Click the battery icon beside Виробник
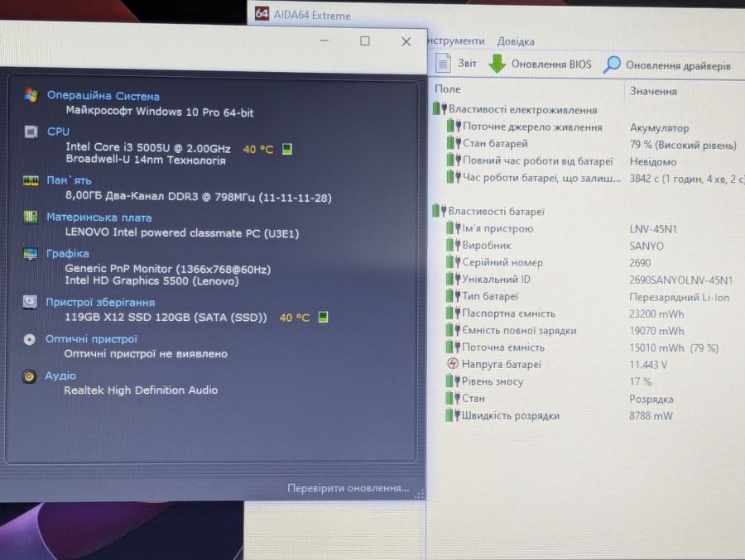745x560 pixels. pos(454,245)
